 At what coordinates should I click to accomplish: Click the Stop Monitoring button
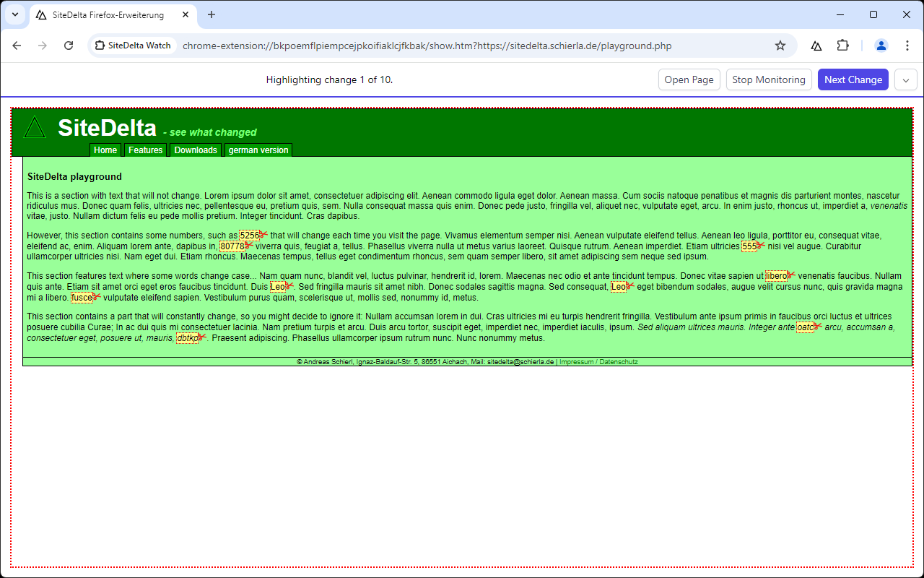pyautogui.click(x=769, y=79)
